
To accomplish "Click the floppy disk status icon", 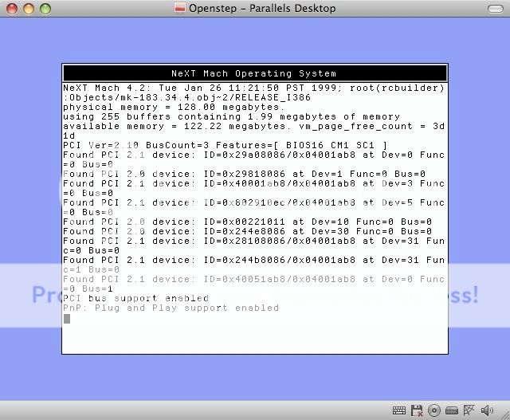I will pyautogui.click(x=416, y=410).
